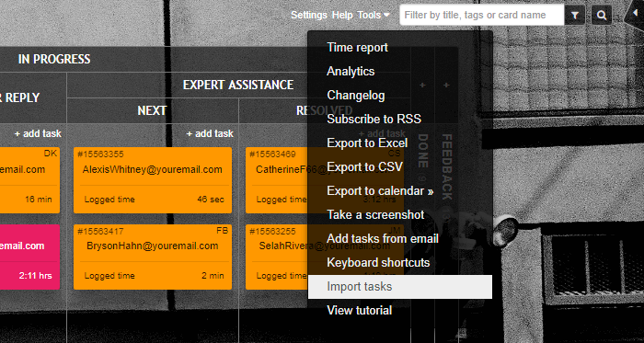The width and height of the screenshot is (644, 343).
Task: Click task ID #15563417
Action: tap(100, 231)
